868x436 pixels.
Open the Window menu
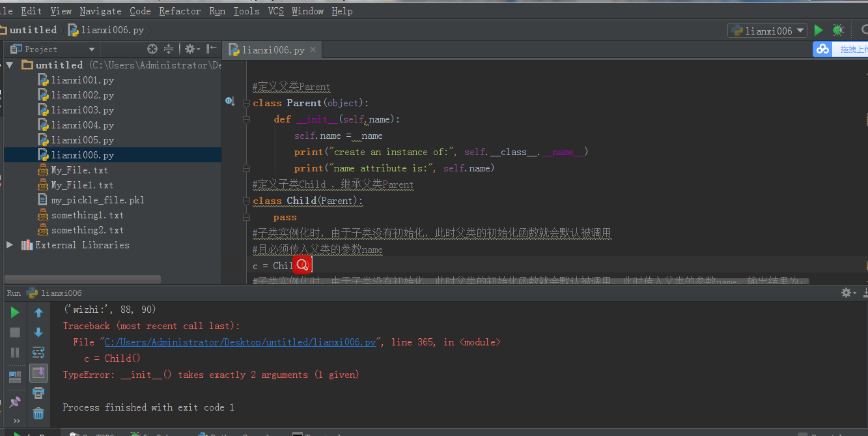click(x=308, y=11)
